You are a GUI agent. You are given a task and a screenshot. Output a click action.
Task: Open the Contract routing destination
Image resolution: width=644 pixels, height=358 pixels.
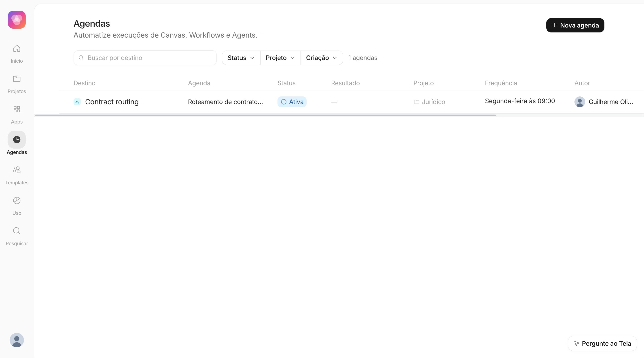[112, 102]
